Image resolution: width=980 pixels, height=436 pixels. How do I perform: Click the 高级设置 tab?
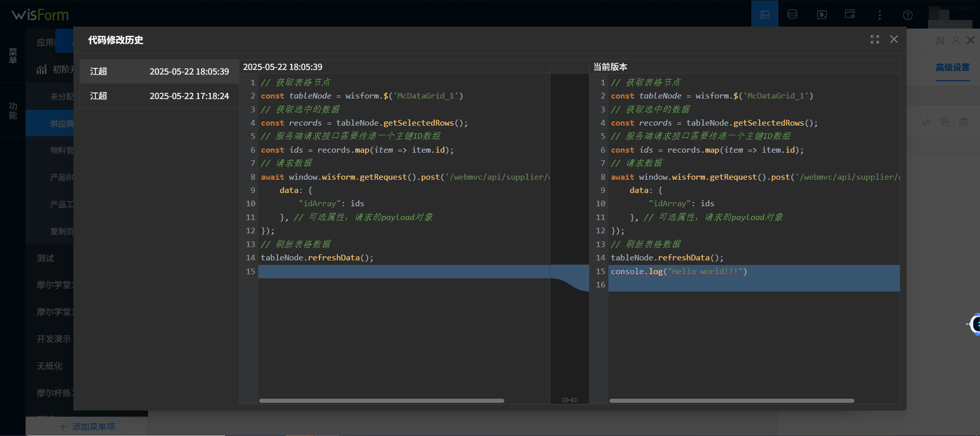point(952,67)
